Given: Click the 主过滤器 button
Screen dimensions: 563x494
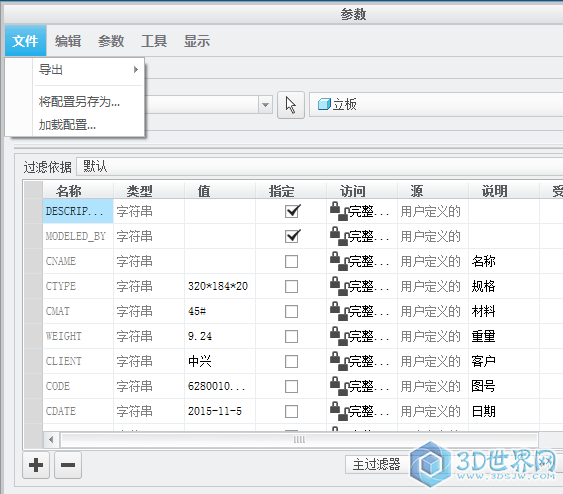Looking at the screenshot, I should (377, 465).
